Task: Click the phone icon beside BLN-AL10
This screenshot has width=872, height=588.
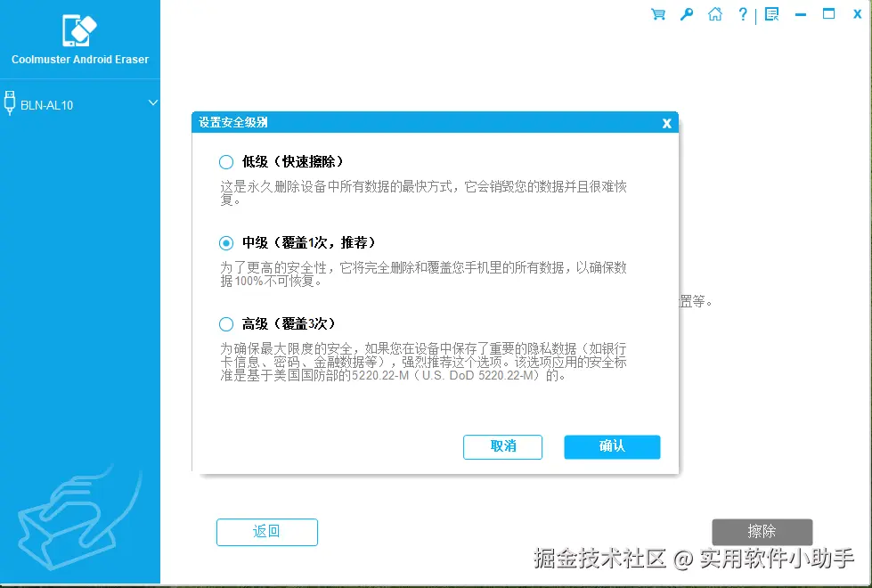Action: [9, 103]
